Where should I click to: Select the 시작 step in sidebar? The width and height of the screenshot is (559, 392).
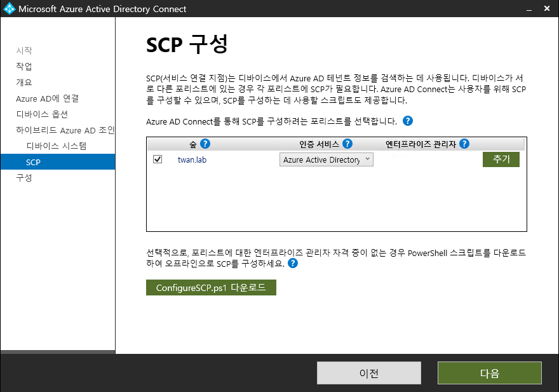(24, 50)
